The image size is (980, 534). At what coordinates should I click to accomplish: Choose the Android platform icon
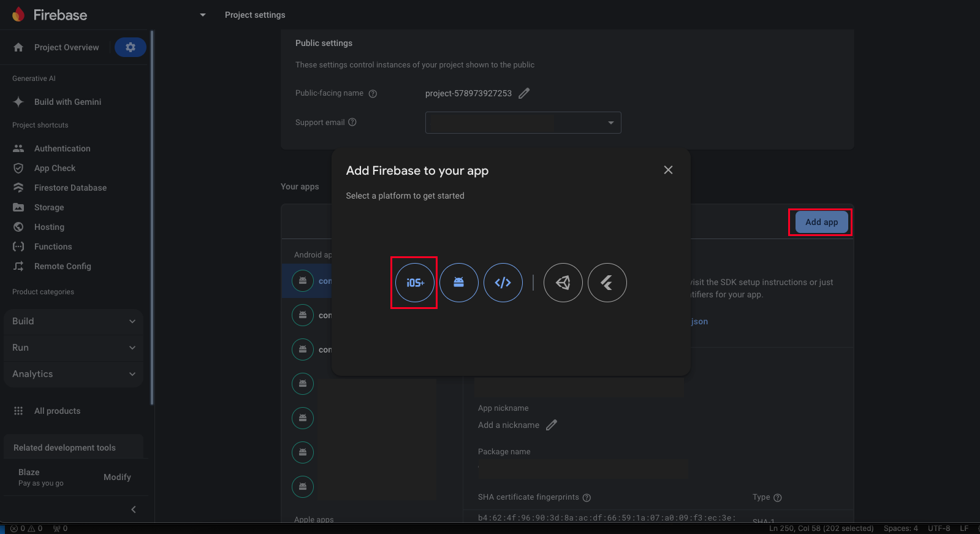click(x=459, y=283)
